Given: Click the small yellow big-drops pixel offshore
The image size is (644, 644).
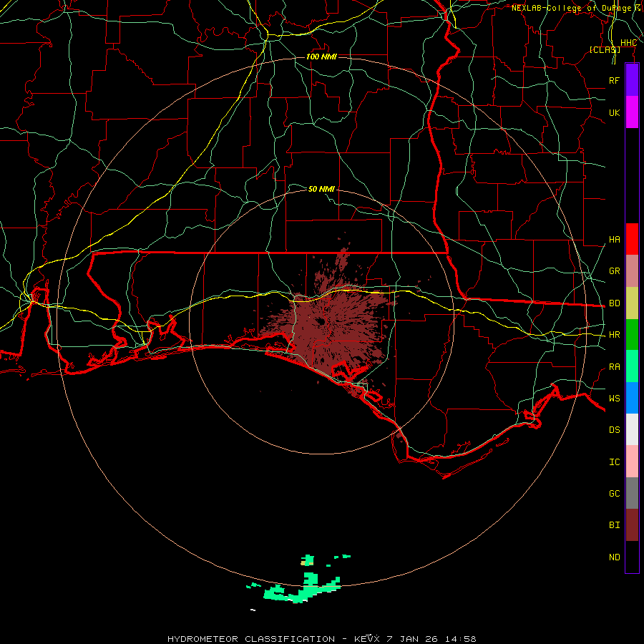Looking at the screenshot, I should point(304,563).
